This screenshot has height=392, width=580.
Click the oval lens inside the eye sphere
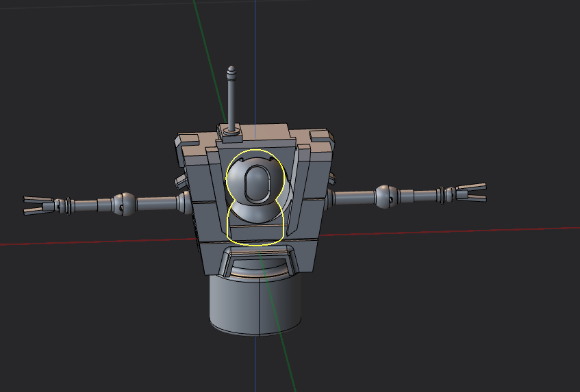pos(257,183)
